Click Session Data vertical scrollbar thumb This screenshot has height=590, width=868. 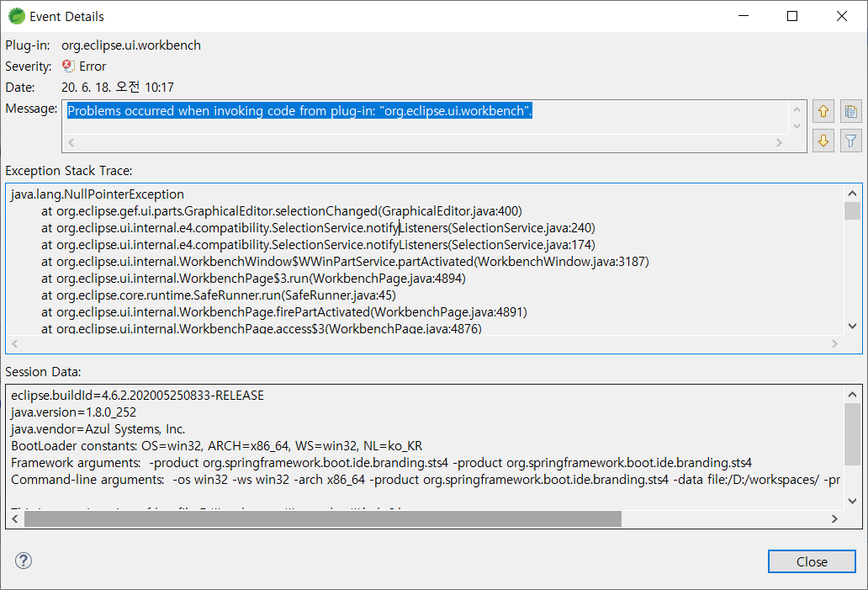click(x=852, y=435)
